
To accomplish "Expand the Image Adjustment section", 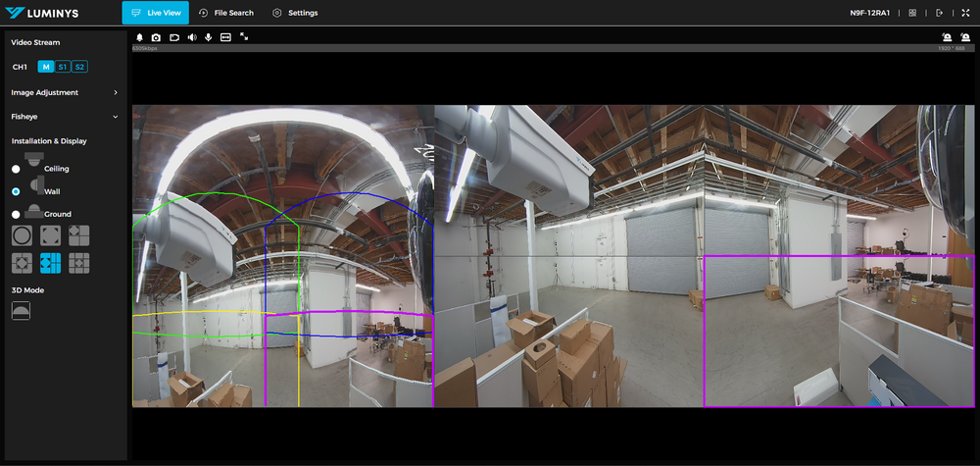I will click(x=115, y=92).
